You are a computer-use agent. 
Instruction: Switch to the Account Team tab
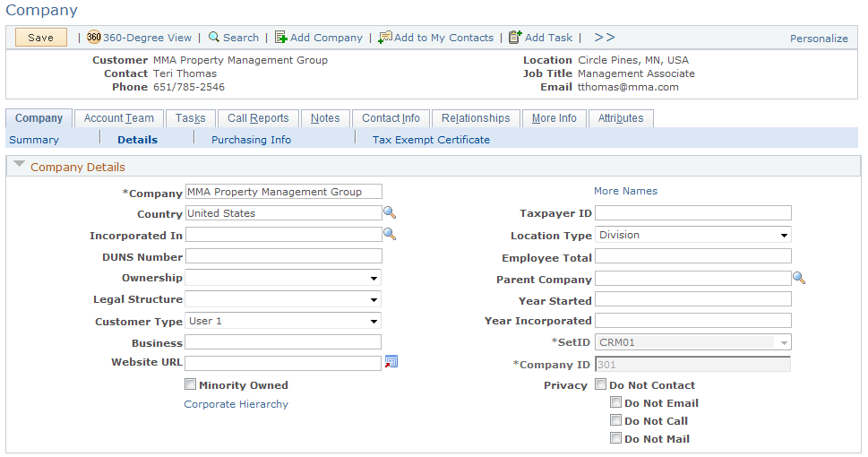tap(119, 118)
